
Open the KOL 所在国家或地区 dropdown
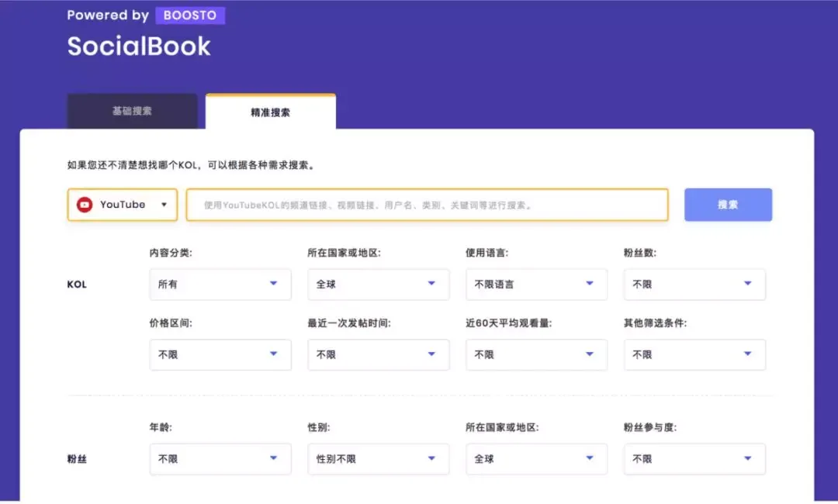[379, 284]
